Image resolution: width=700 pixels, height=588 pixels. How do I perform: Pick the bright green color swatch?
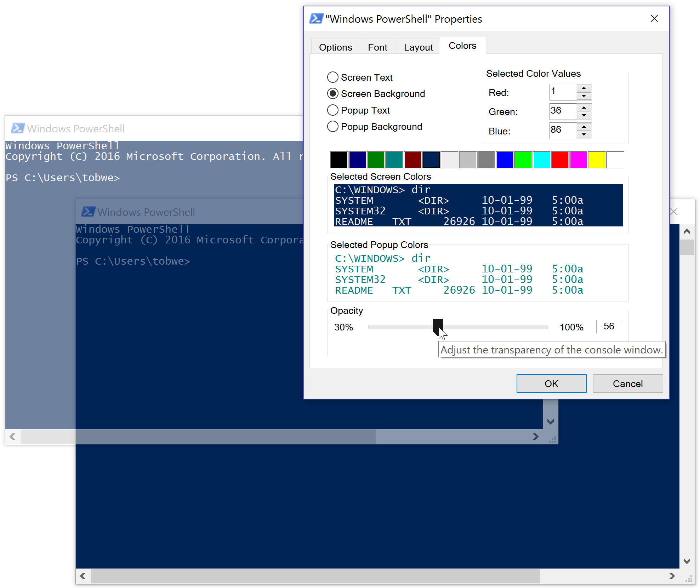(523, 160)
